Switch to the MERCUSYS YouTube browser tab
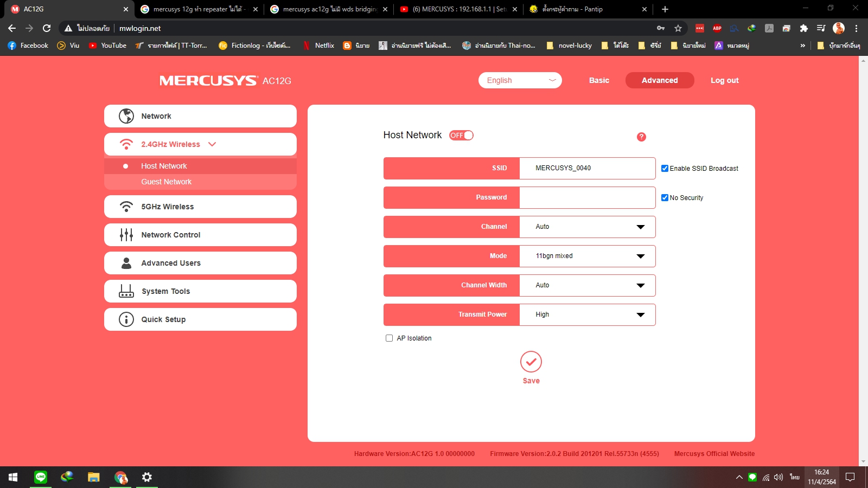This screenshot has width=868, height=488. [x=458, y=9]
